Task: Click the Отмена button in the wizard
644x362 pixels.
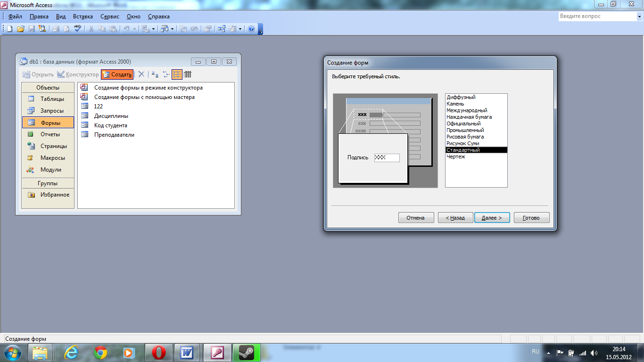Action: pyautogui.click(x=416, y=218)
